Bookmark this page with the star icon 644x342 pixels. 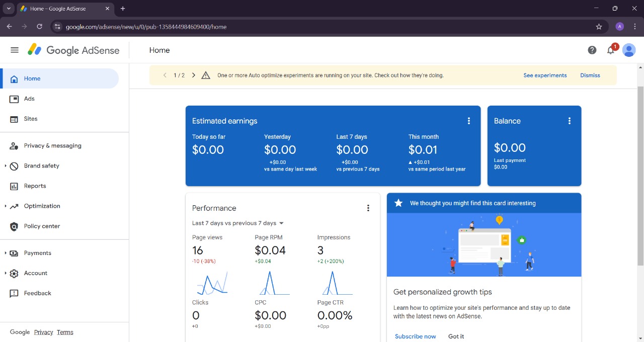coord(599,27)
